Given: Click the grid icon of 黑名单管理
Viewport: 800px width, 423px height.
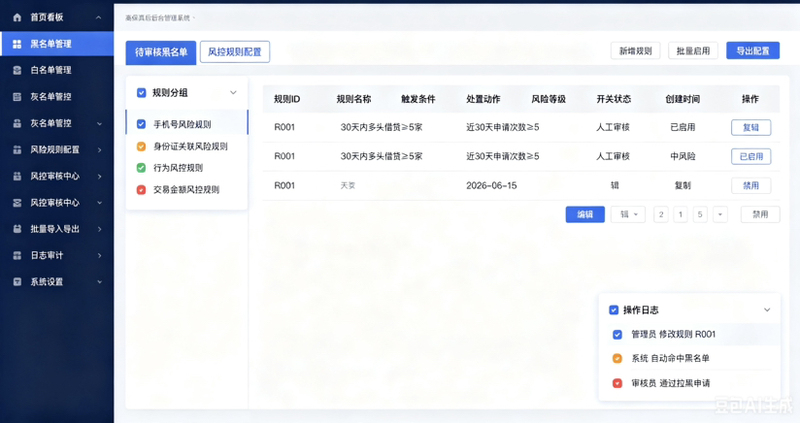Looking at the screenshot, I should [17, 44].
